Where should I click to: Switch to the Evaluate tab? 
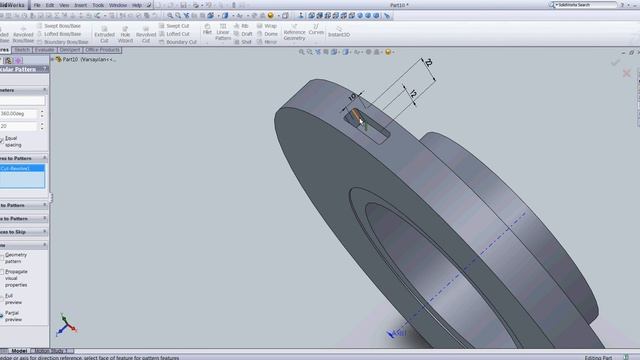44,50
